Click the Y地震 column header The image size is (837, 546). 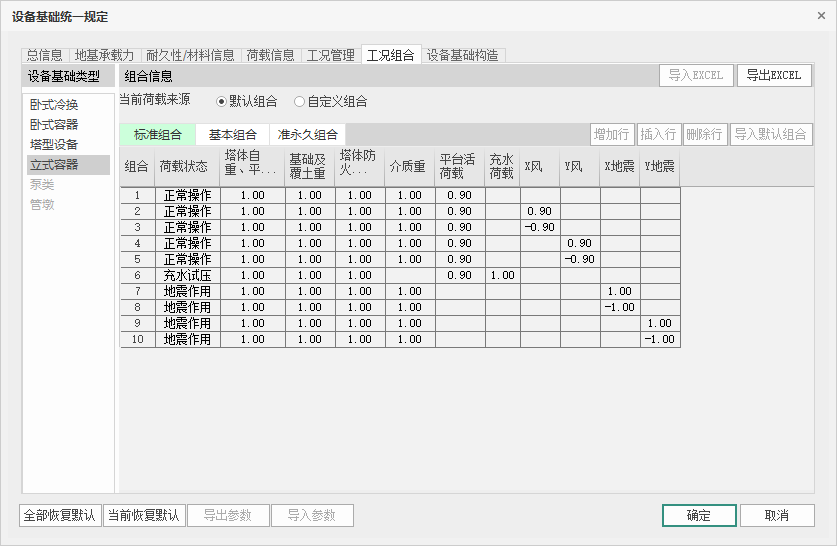tap(660, 167)
